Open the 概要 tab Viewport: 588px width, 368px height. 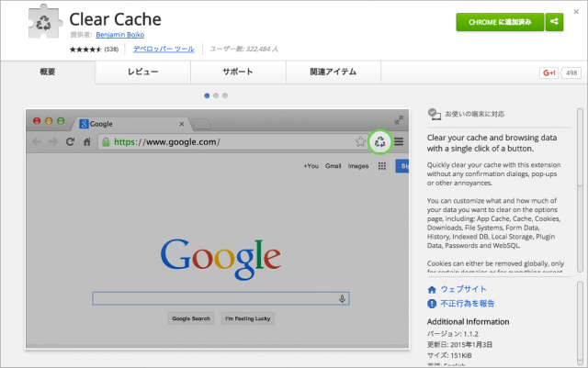coord(48,72)
